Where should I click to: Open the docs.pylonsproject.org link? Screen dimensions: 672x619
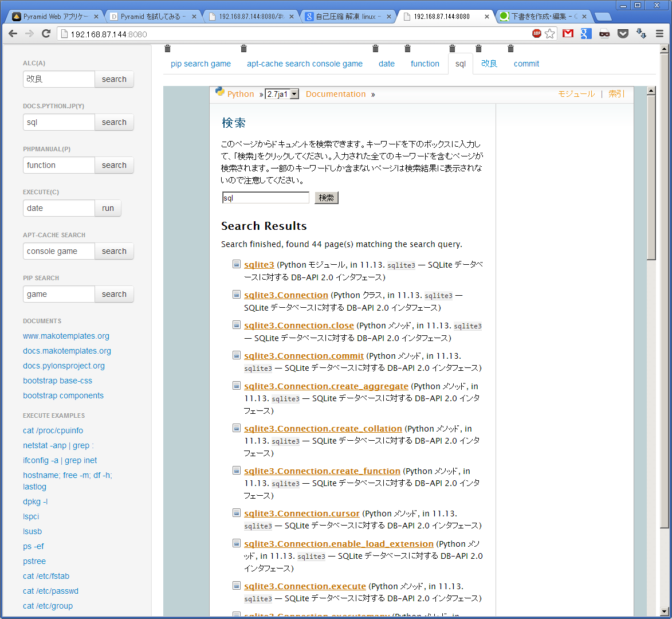[64, 366]
